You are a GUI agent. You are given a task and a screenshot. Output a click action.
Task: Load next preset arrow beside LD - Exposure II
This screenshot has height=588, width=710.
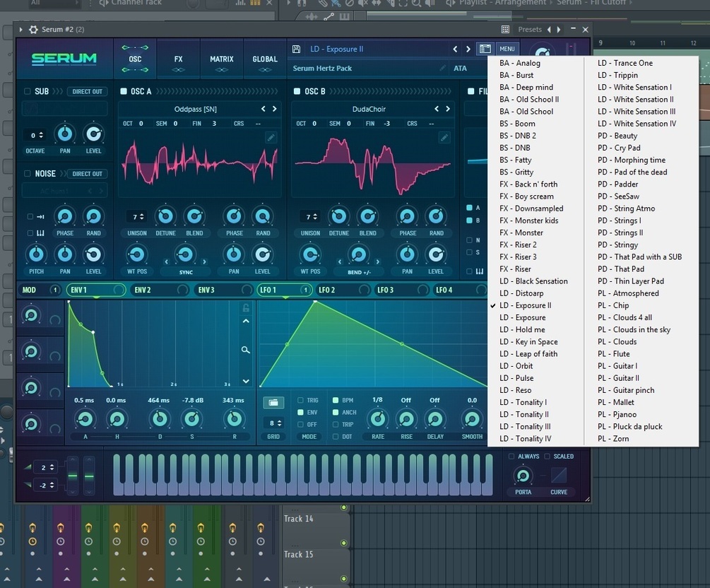click(468, 49)
